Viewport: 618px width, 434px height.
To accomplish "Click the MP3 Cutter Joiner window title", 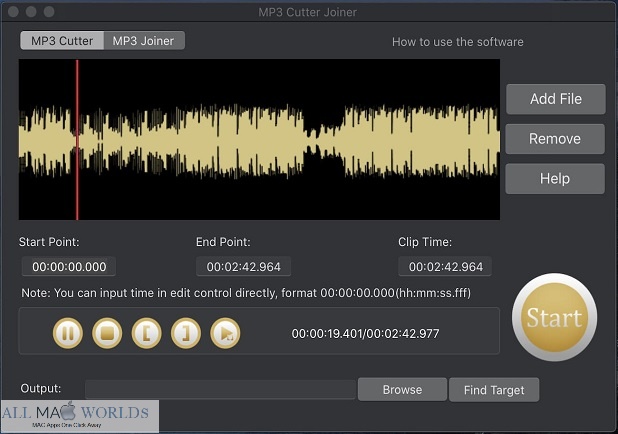I will (307, 12).
